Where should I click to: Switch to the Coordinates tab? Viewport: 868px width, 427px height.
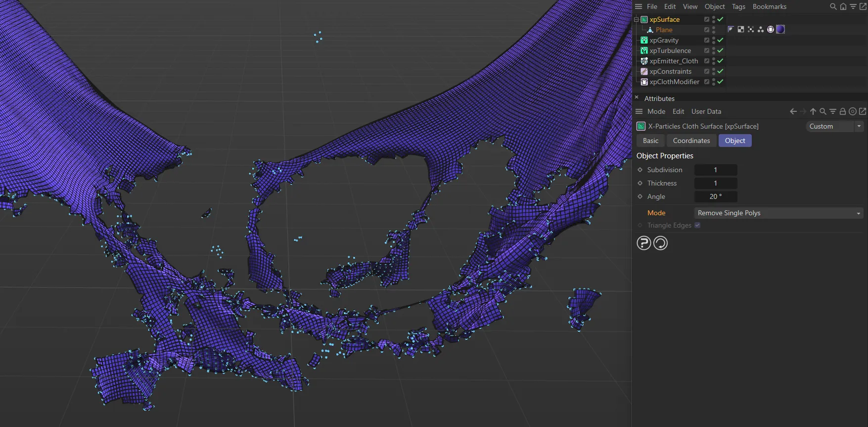(x=691, y=141)
